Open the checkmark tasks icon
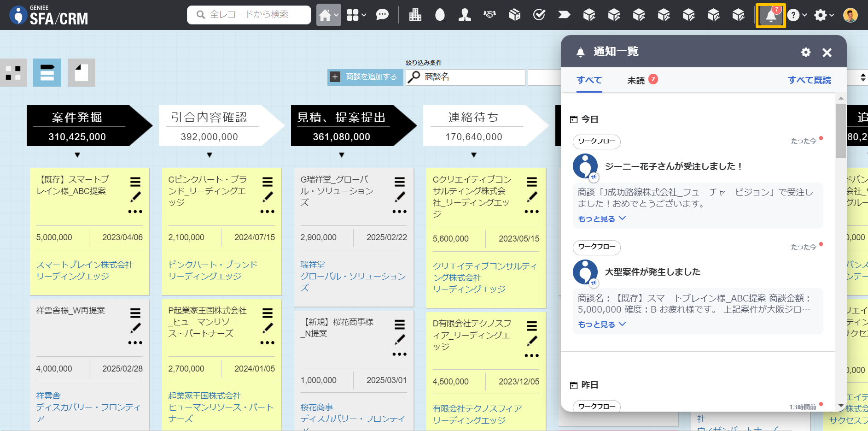Viewport: 868px width, 431px height. pyautogui.click(x=539, y=15)
